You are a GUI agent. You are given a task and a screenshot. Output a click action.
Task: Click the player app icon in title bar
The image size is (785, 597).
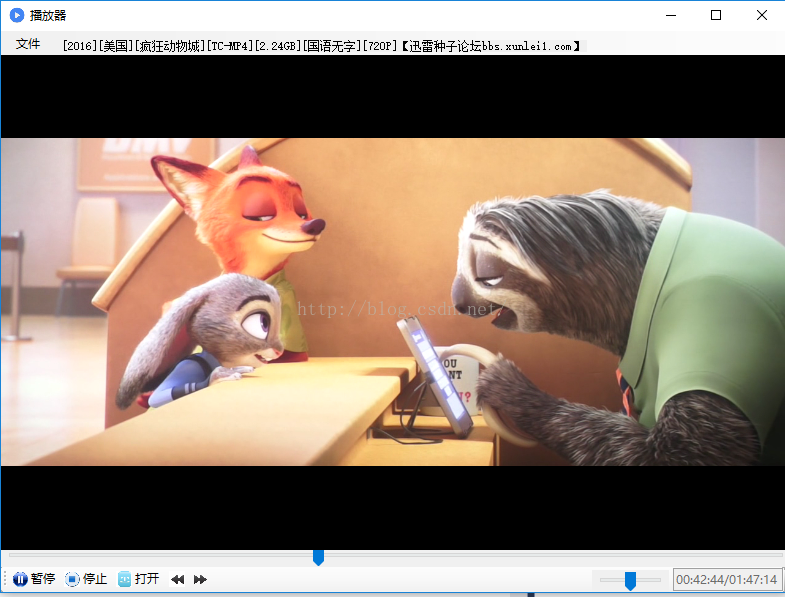(x=17, y=15)
